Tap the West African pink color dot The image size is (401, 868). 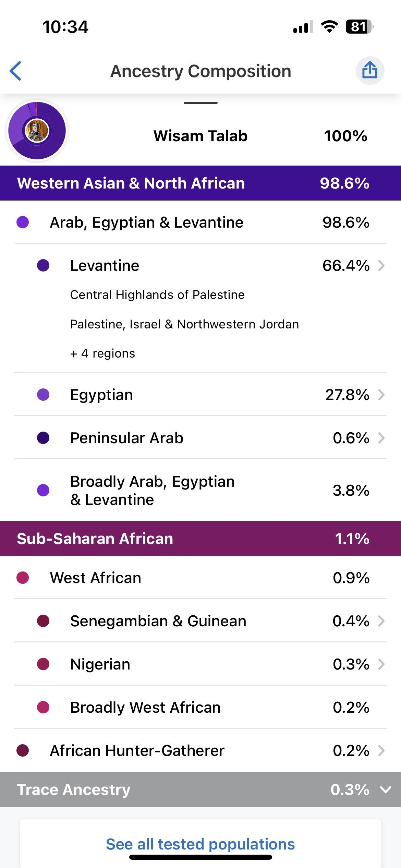(23, 578)
